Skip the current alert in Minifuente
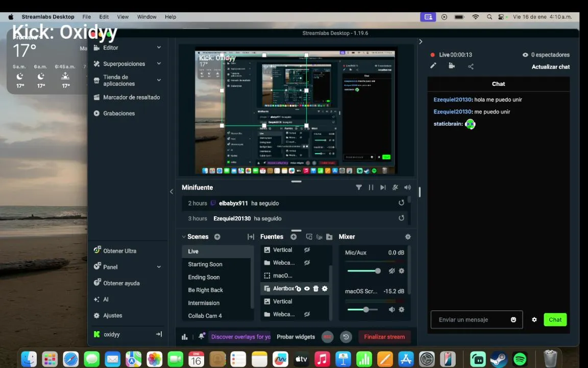588x368 pixels. pos(383,188)
